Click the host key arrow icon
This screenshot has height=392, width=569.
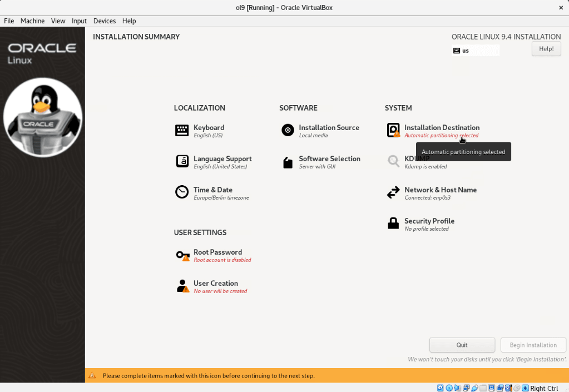click(x=525, y=388)
